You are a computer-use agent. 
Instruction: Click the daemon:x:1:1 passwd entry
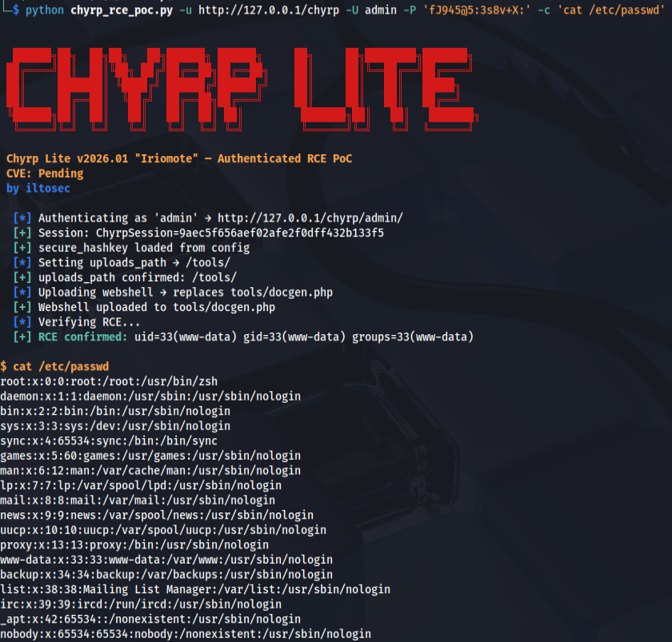(150, 397)
